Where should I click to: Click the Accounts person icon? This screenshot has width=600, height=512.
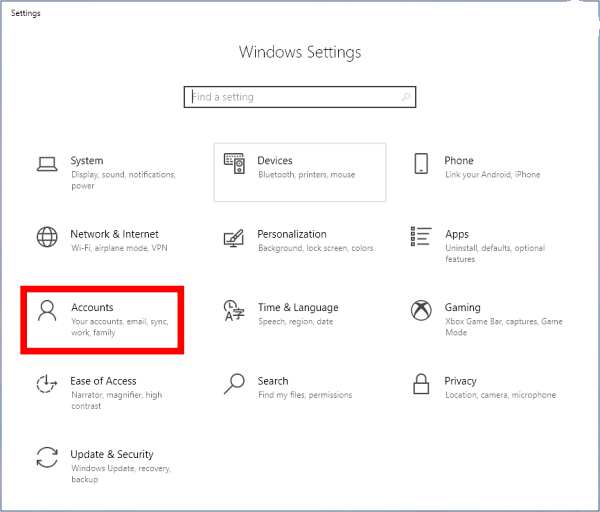[47, 310]
